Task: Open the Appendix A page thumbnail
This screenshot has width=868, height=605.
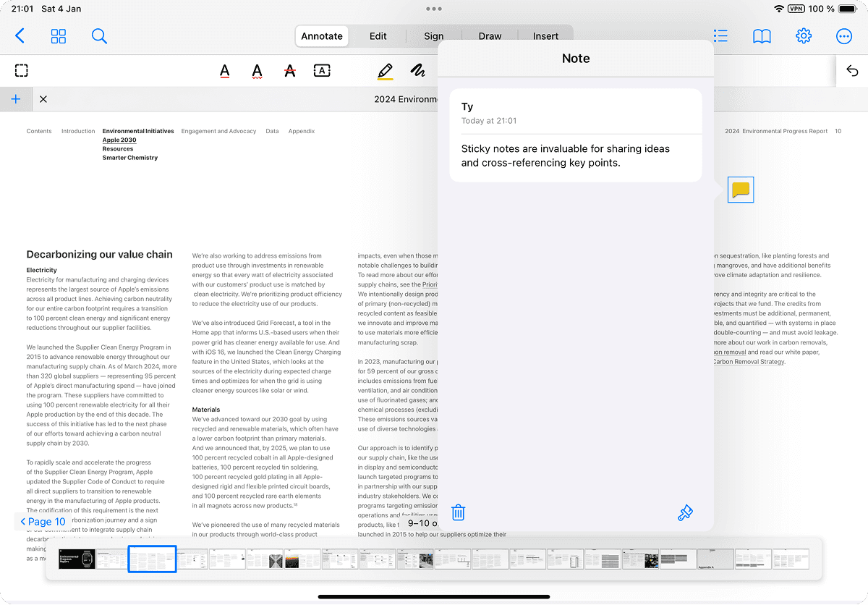Action: pos(716,559)
